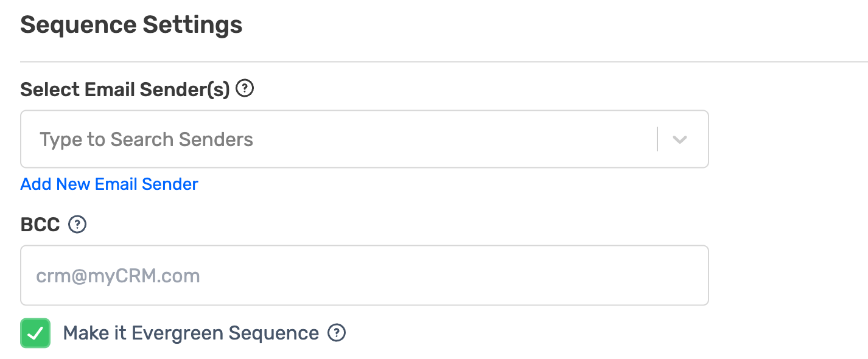This screenshot has height=359, width=868.
Task: Focus the BCC email input field
Action: [x=364, y=275]
